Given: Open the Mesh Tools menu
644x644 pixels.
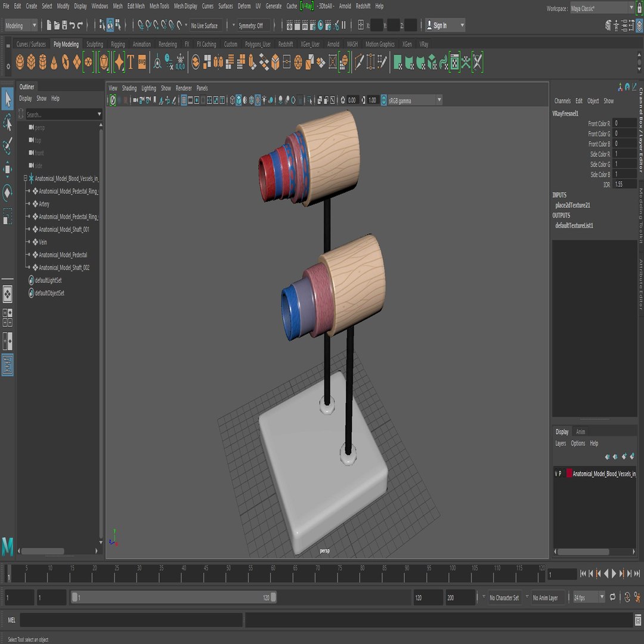Looking at the screenshot, I should (159, 6).
